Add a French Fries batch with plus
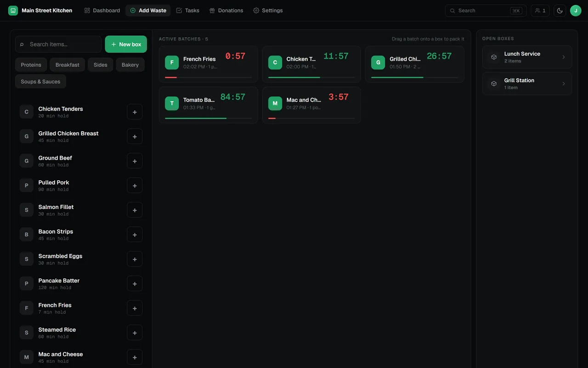The height and width of the screenshot is (368, 588). pos(135,308)
